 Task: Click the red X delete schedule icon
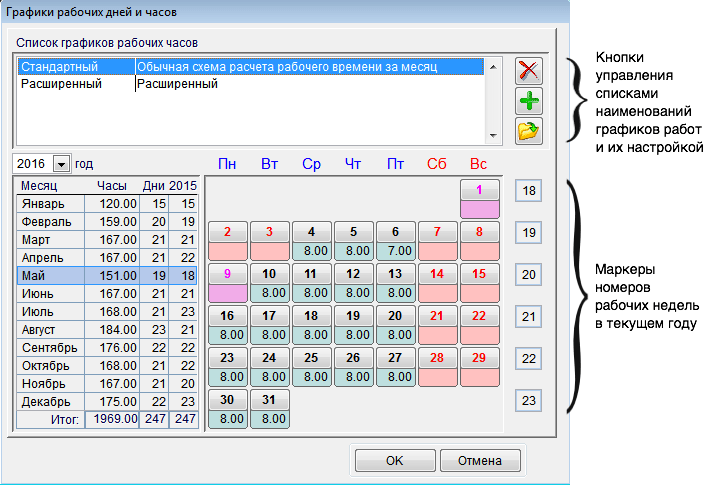[529, 71]
